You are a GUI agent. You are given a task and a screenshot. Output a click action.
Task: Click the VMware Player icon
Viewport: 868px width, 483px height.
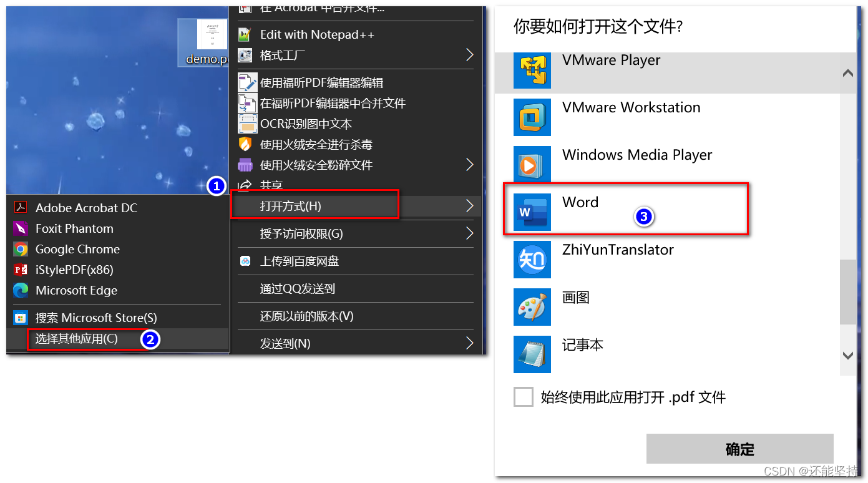[532, 69]
